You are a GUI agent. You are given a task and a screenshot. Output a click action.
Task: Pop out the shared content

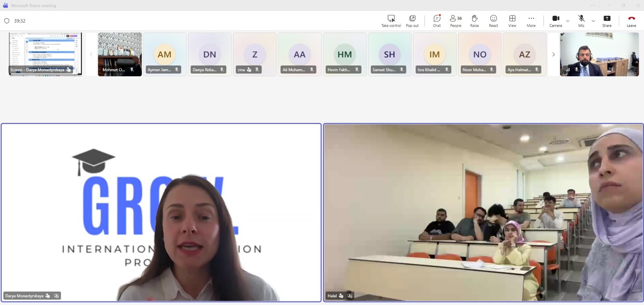click(x=412, y=21)
